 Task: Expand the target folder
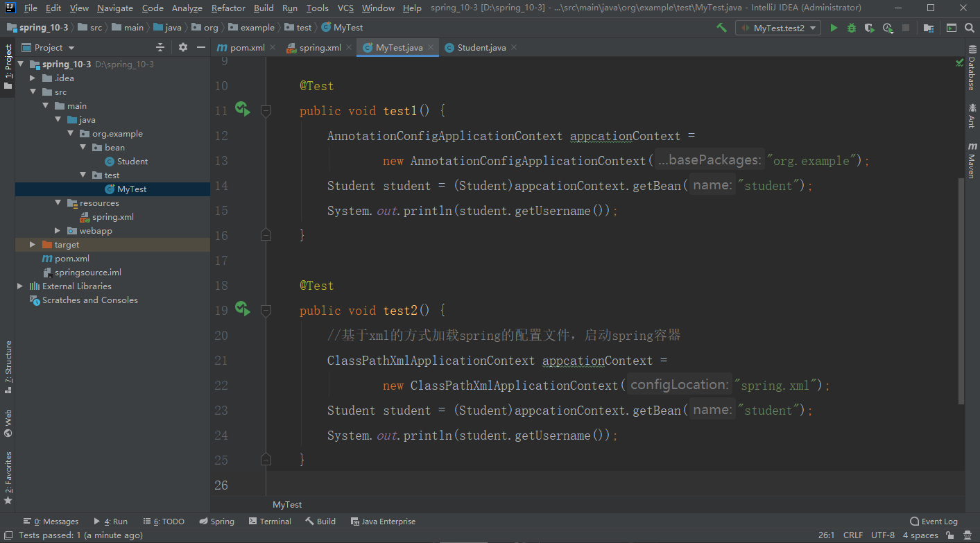pyautogui.click(x=33, y=245)
